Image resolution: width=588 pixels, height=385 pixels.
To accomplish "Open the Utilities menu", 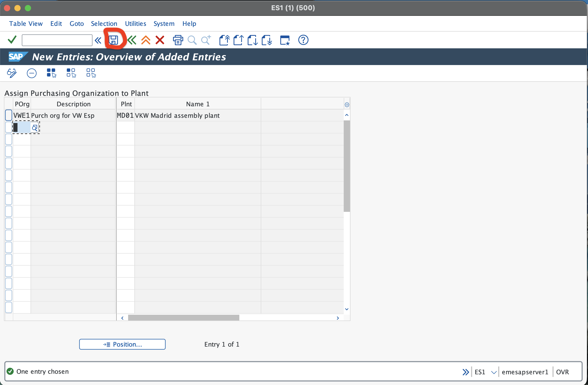I will click(135, 24).
